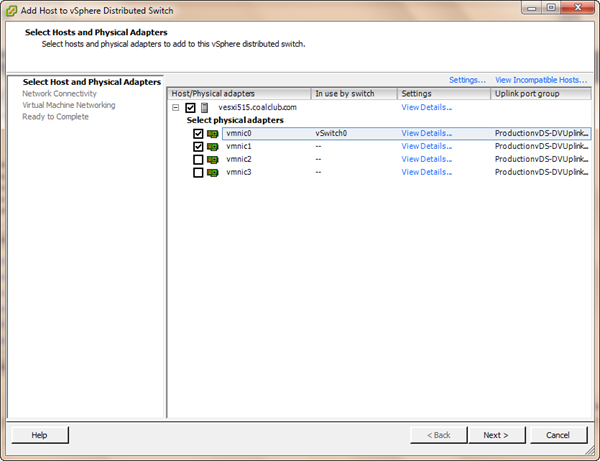Go to Virtual Machine Networking step
600x461 pixels.
click(x=68, y=105)
